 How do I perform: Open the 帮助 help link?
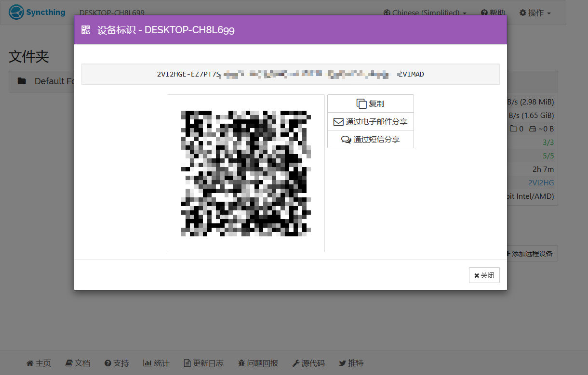493,13
